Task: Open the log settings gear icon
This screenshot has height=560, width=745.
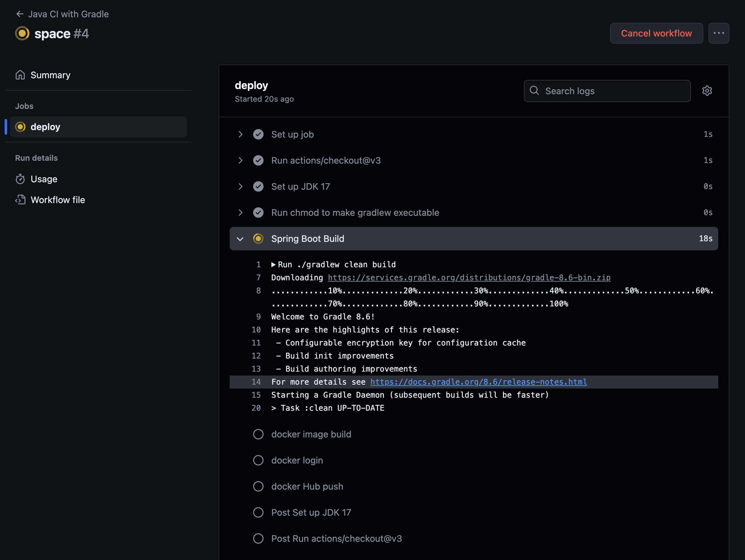Action: click(707, 91)
